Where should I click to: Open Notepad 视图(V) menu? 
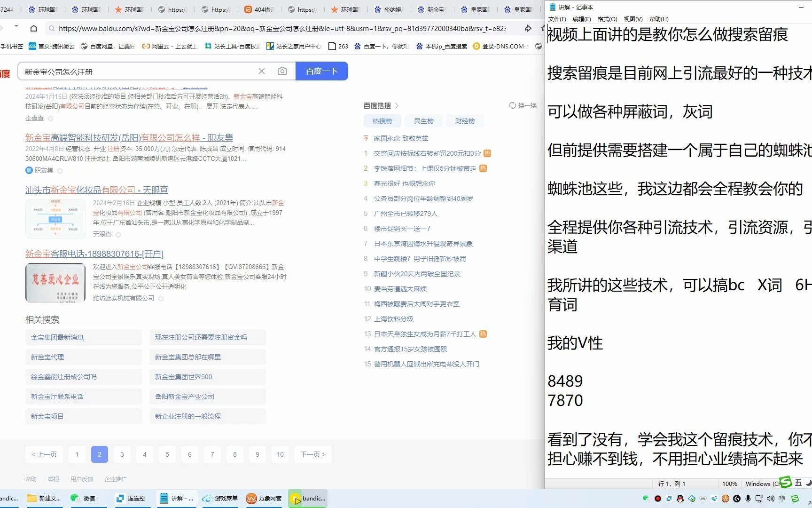pos(633,19)
